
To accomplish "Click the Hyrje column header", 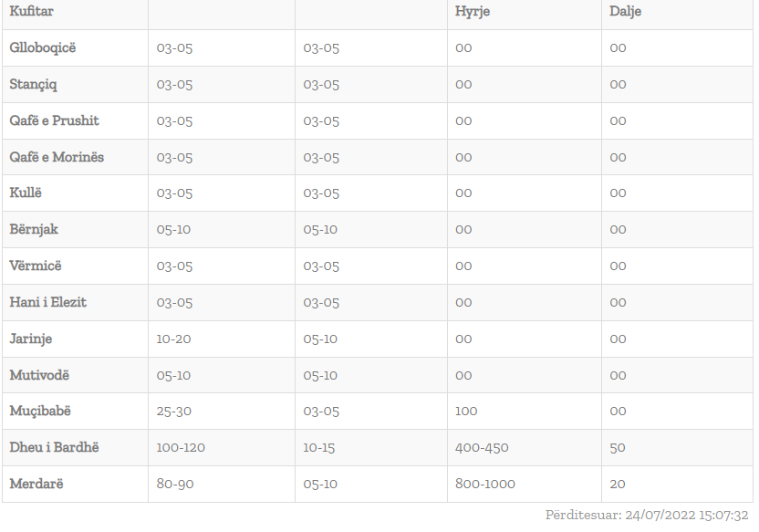I will pos(473,12).
